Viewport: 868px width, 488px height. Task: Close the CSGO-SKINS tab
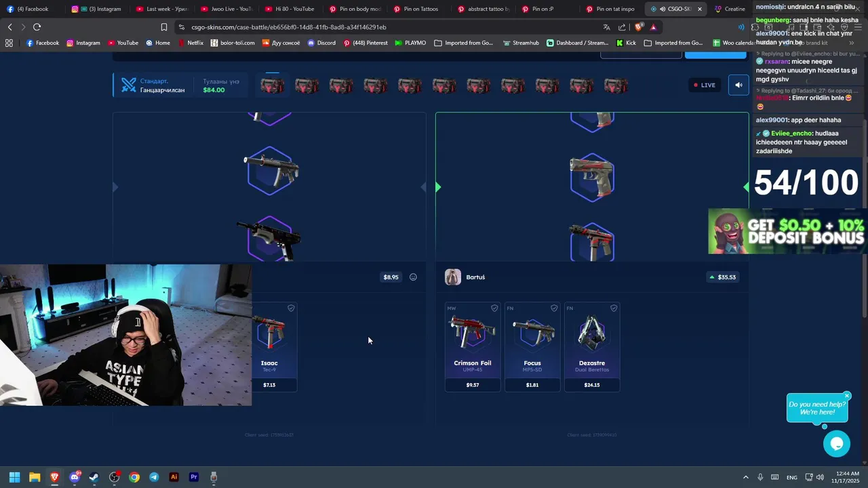click(699, 9)
